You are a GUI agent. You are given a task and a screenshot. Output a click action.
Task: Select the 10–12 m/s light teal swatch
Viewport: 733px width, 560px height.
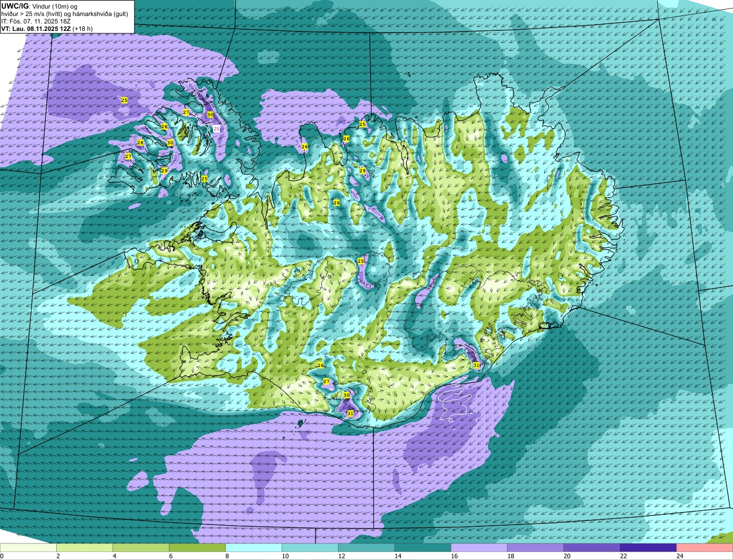(x=310, y=548)
